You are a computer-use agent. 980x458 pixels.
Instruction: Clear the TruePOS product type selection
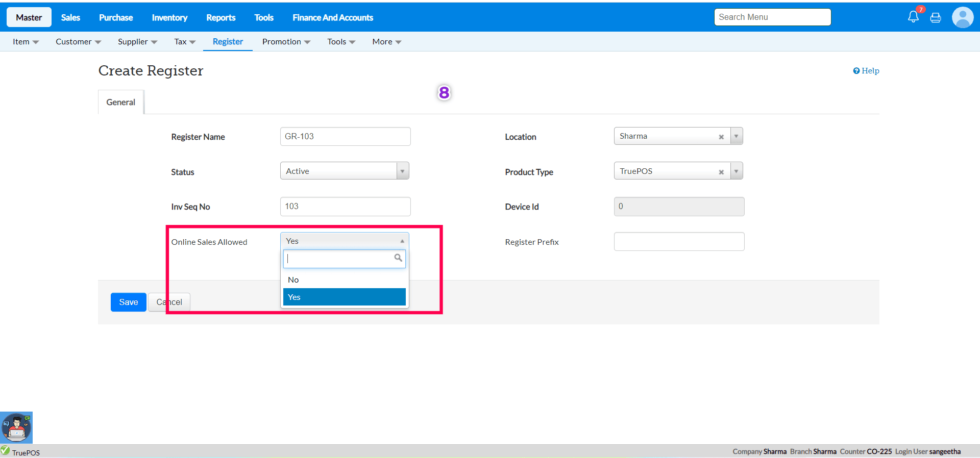tap(721, 172)
